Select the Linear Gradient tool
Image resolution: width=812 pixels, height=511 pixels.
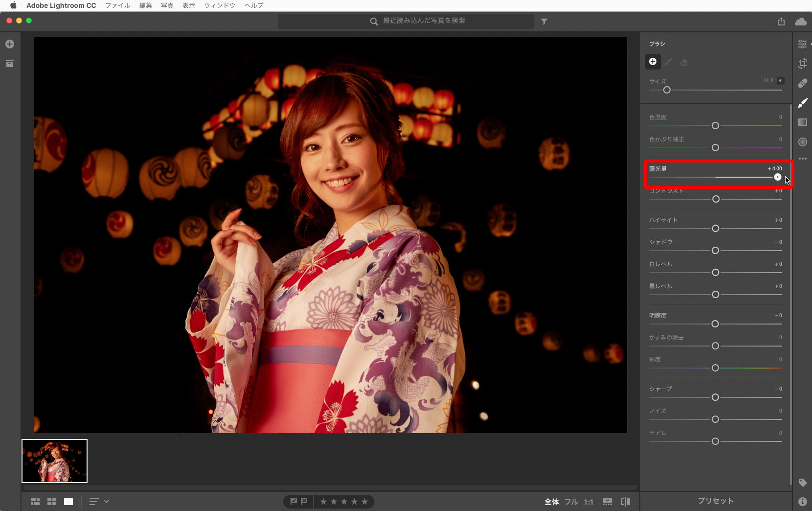coord(802,122)
